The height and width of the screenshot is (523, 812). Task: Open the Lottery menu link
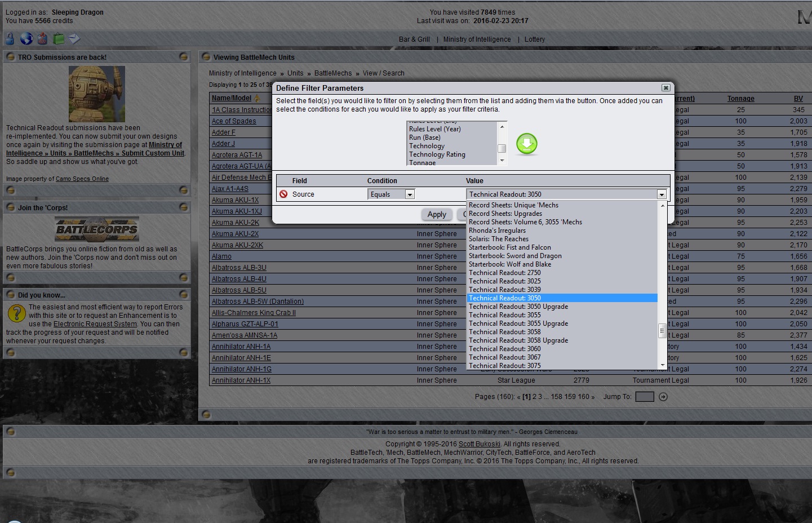534,39
